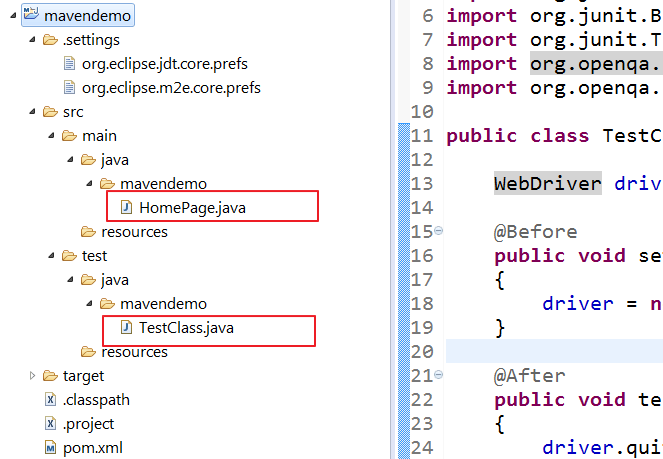Select HomePage.java in the tree
The width and height of the screenshot is (663, 459).
pyautogui.click(x=192, y=208)
